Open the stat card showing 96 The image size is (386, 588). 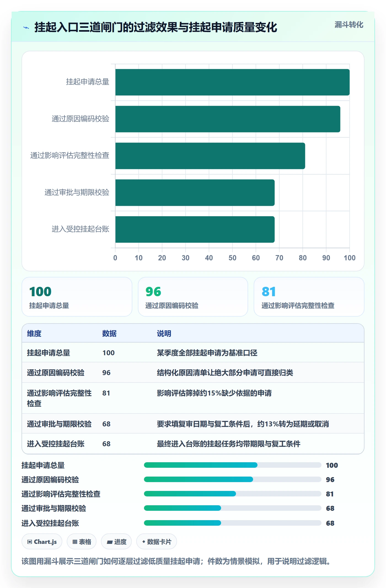(193, 297)
